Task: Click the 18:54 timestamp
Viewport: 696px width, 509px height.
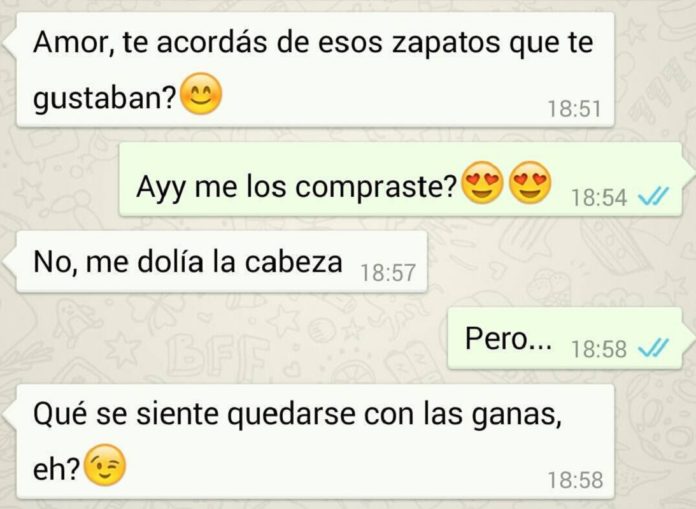Action: (x=599, y=197)
